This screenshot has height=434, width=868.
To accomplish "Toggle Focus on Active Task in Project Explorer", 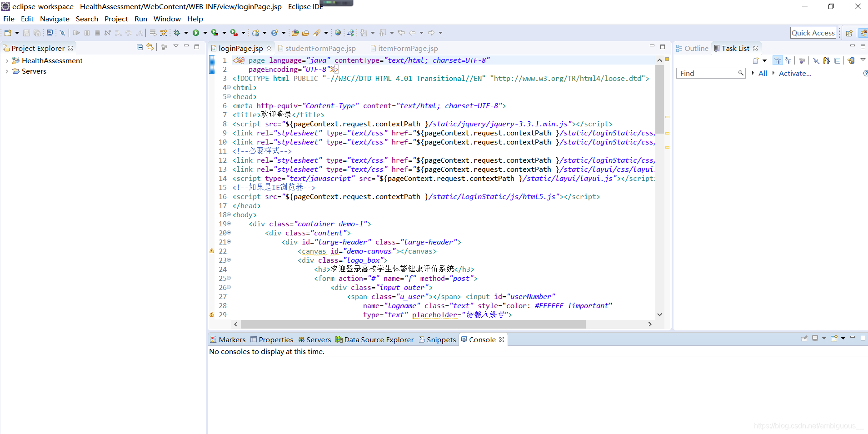I will coord(164,47).
